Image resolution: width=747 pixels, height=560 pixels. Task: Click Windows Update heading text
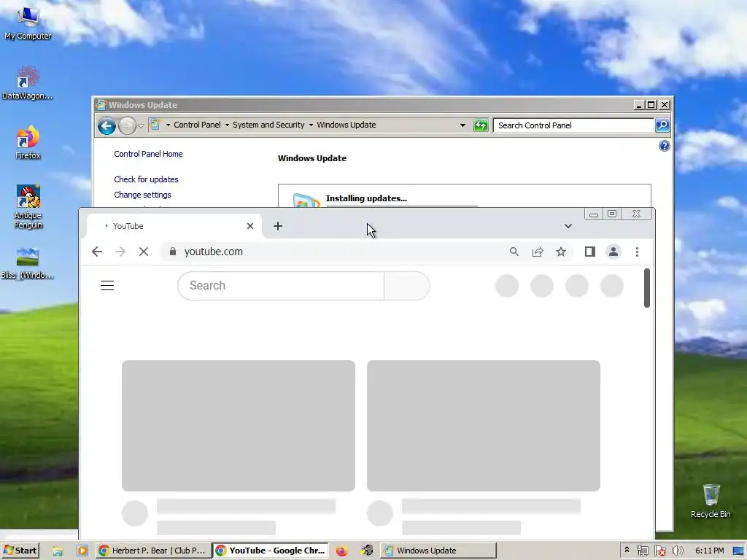tap(312, 158)
